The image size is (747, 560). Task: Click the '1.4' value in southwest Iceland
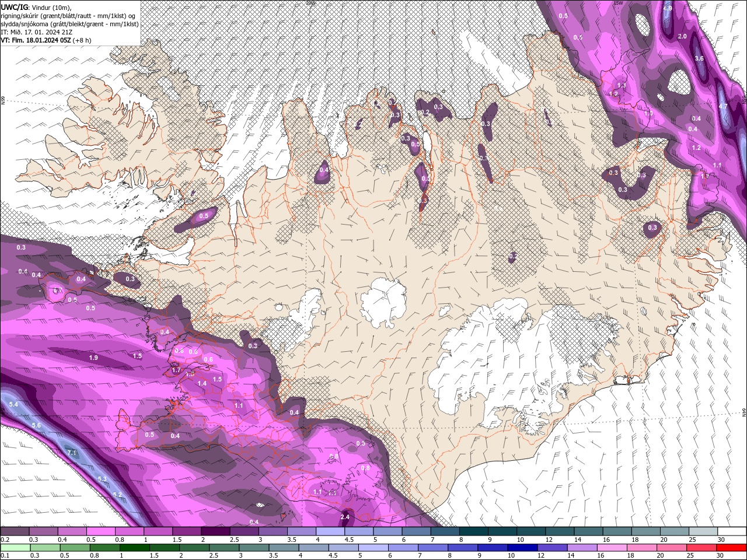203,383
